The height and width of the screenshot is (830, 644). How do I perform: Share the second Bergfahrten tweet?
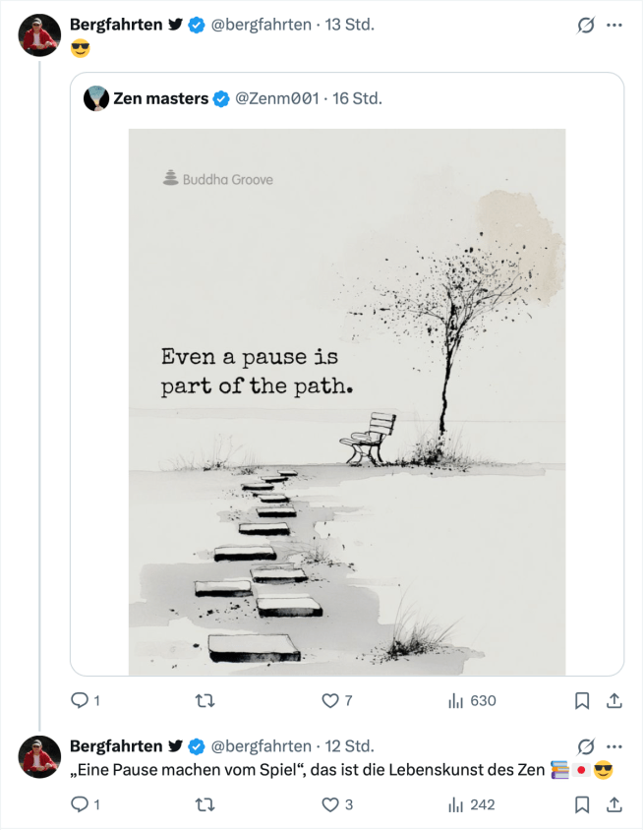615,804
